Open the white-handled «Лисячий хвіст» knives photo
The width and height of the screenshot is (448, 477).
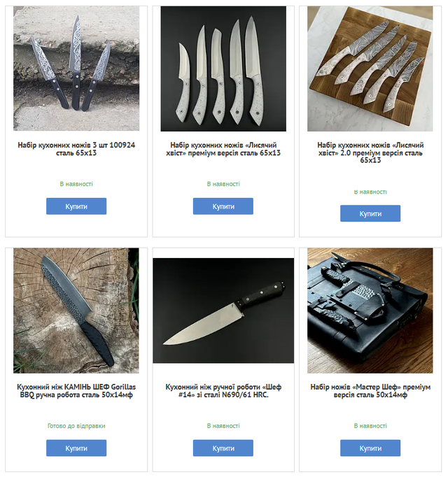pos(223,69)
